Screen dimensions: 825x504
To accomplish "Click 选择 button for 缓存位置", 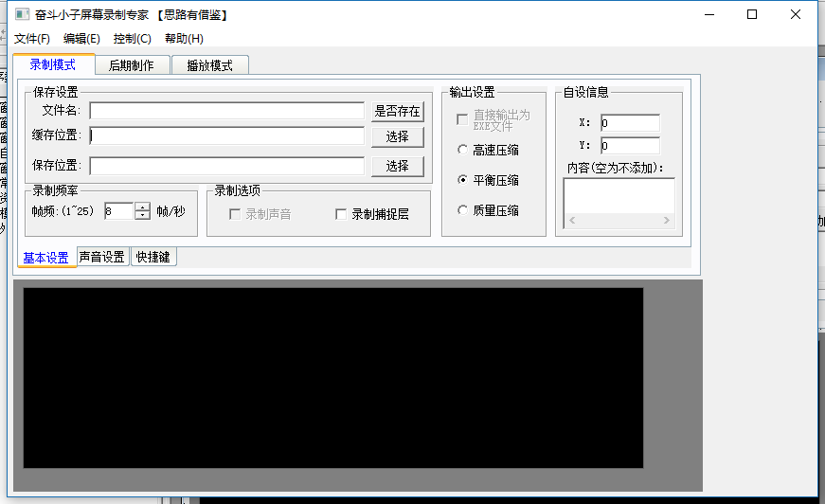I will [397, 136].
